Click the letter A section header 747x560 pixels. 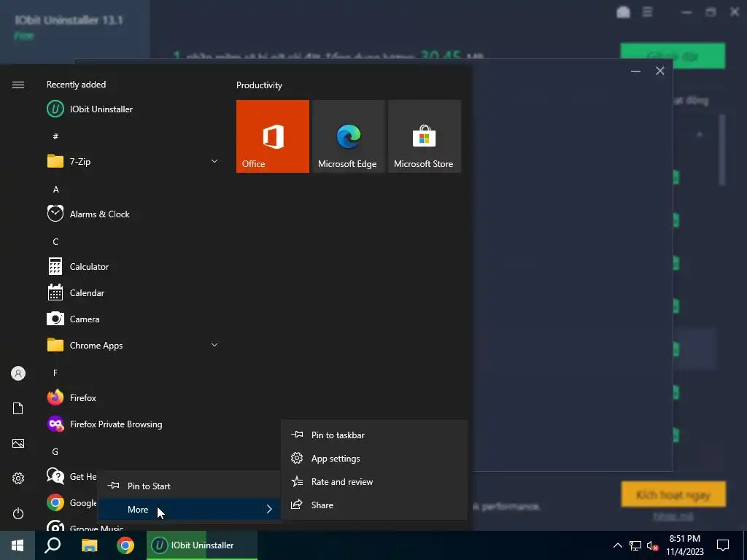(55, 190)
